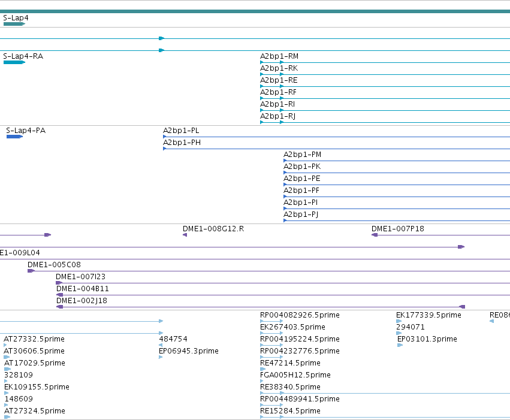
Task: Select EST RP004082926.5prime
Action: pyautogui.click(x=300, y=315)
